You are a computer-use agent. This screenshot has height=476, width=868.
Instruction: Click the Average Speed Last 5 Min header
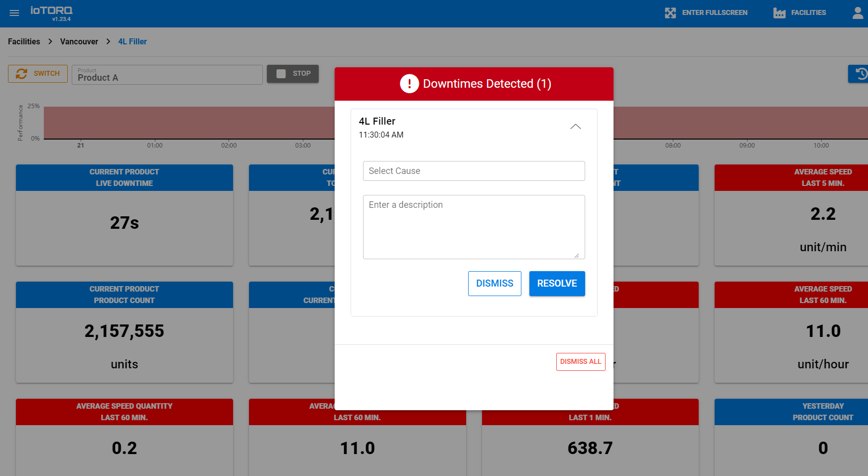[791, 177]
